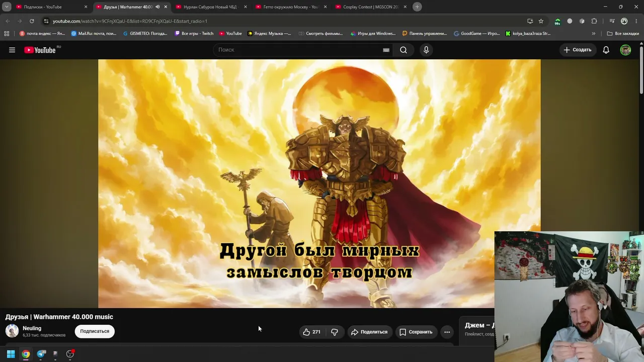Open the Neuling channel name link
This screenshot has width=644, height=362.
coord(32,328)
